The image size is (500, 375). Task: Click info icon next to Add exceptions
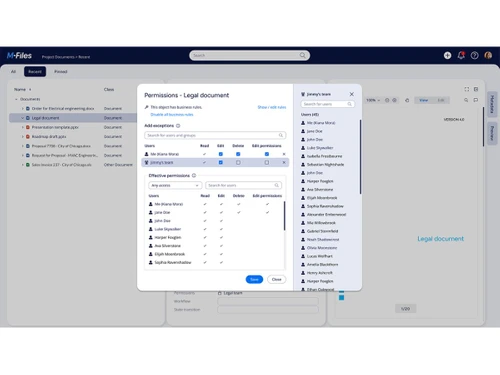(x=178, y=126)
